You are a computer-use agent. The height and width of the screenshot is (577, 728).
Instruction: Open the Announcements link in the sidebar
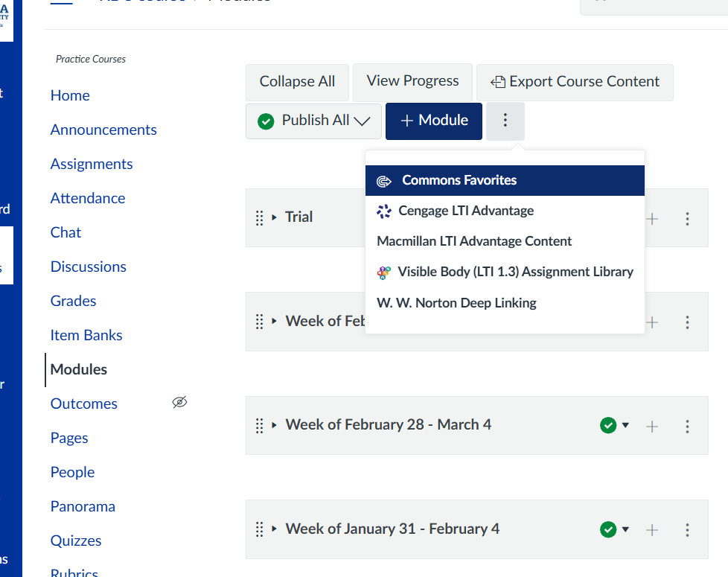coord(103,129)
